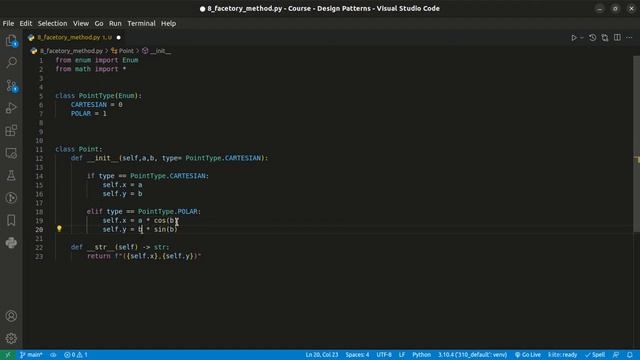Change indentation via Spaces: 4

click(x=357, y=355)
